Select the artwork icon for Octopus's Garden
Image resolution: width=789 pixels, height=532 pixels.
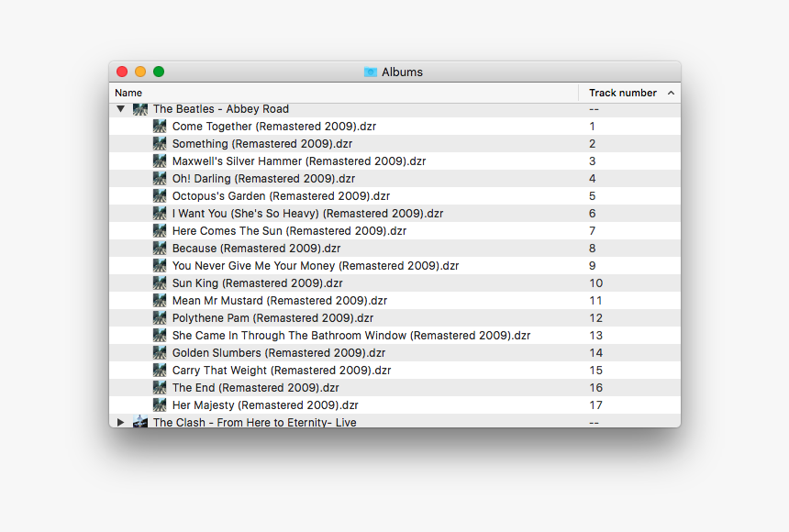point(159,195)
